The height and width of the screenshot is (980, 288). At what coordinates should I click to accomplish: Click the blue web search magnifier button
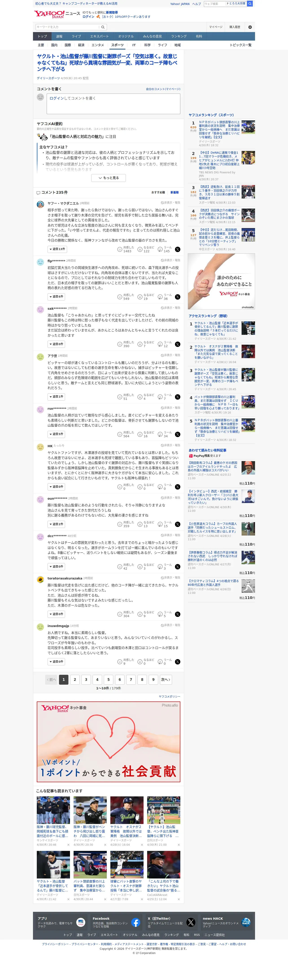(x=250, y=4)
